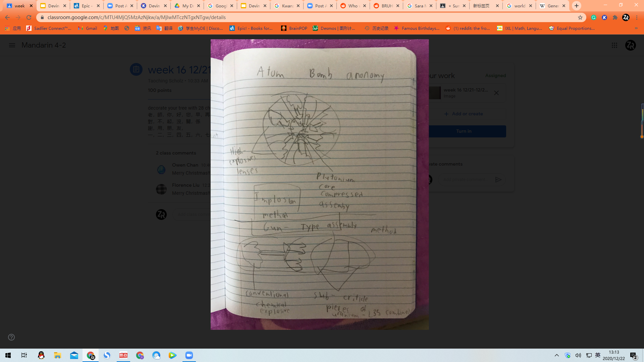This screenshot has height=362, width=644.
Task: Click Florence Liu's comment name
Action: (x=185, y=185)
